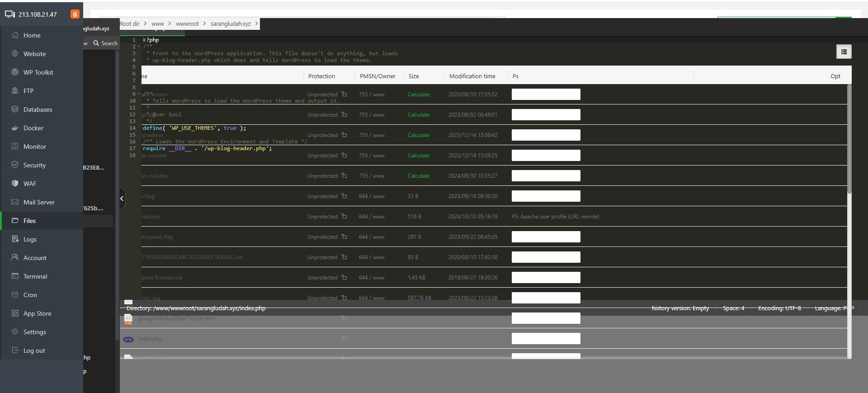Viewport: 868px width, 393px height.
Task: Toggle protection lock in the 31 B file row
Action: tap(344, 196)
